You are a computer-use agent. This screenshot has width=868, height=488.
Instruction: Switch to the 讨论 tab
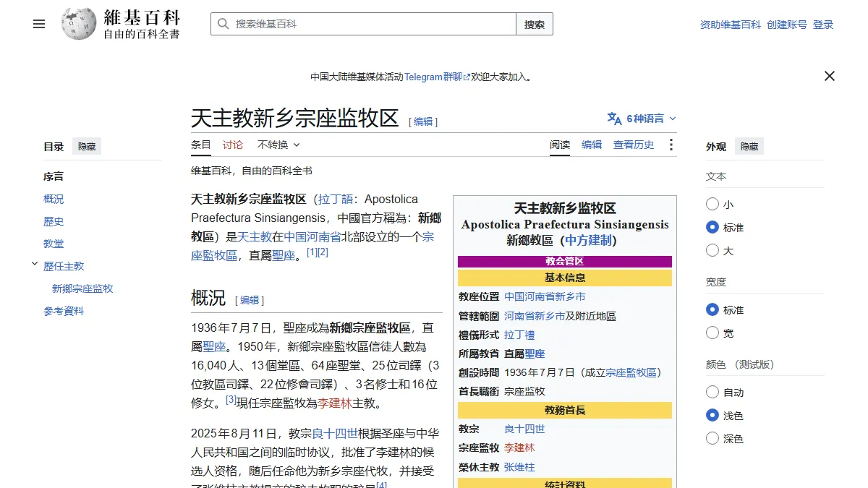[233, 145]
